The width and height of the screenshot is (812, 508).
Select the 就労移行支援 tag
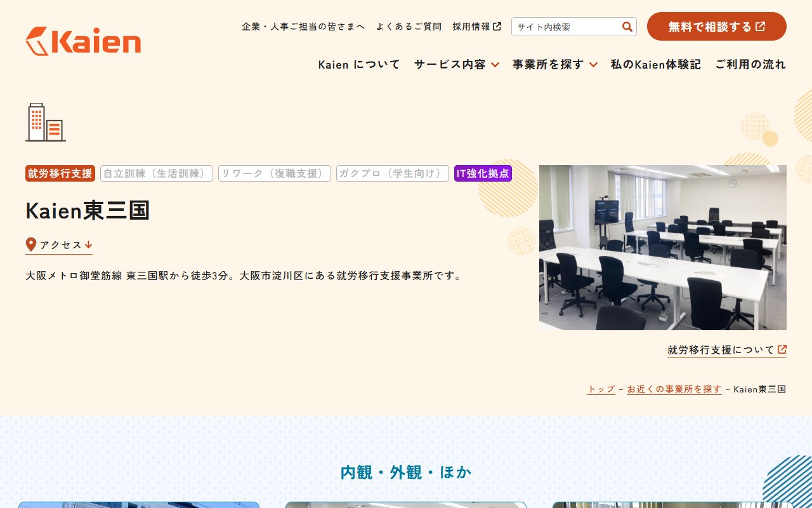60,173
